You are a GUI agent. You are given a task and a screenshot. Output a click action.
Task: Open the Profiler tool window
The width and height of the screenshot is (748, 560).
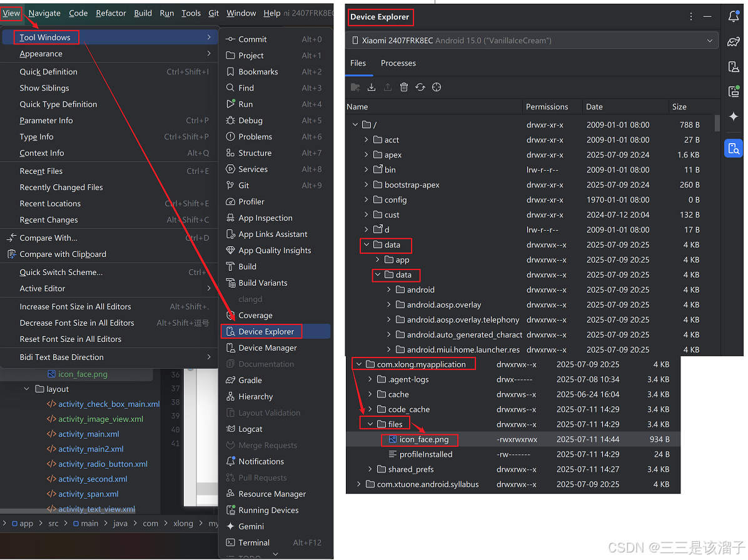coord(275,202)
